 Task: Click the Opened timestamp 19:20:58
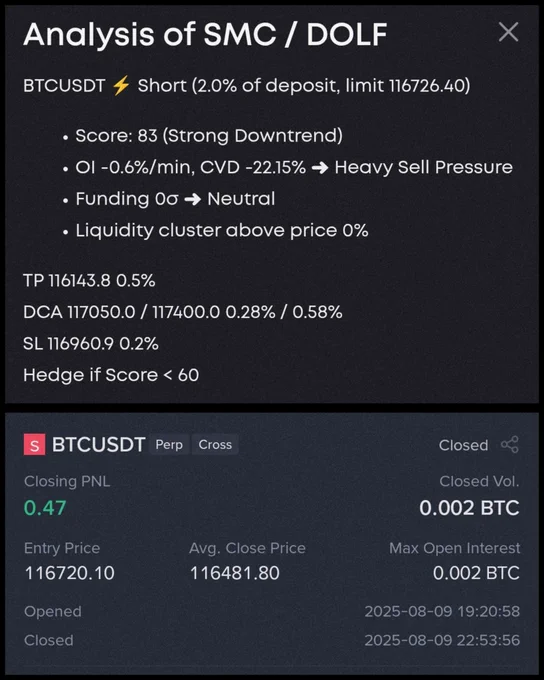[x=442, y=611]
